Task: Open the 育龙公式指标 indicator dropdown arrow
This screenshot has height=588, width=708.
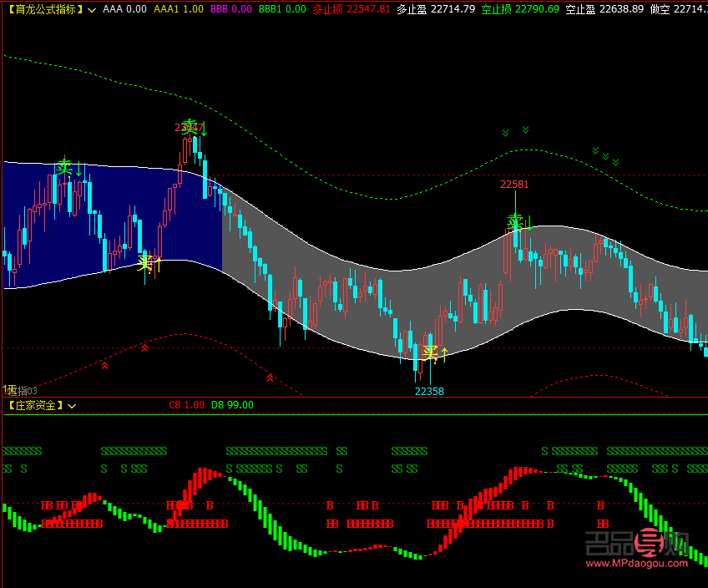Action: 92,10
